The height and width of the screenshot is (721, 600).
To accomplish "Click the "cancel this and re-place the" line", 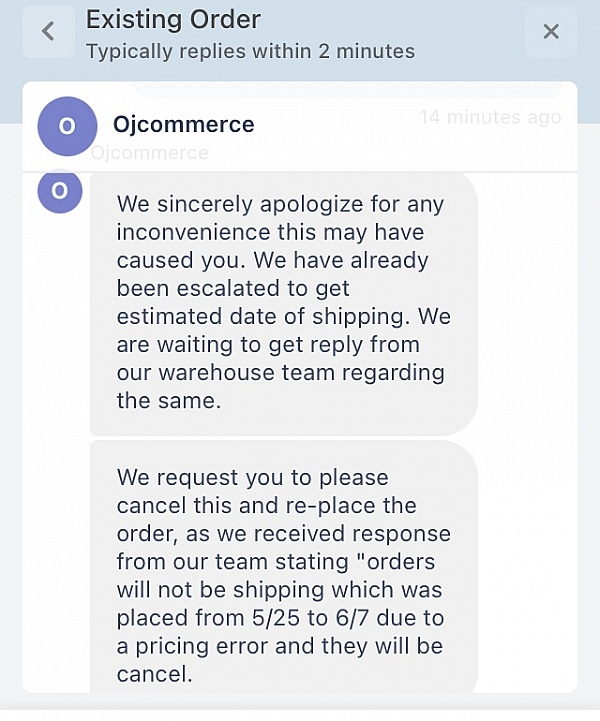I will [266, 506].
